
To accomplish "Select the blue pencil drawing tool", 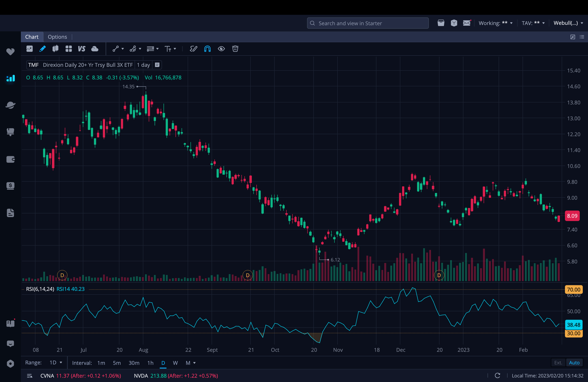I will (x=42, y=49).
